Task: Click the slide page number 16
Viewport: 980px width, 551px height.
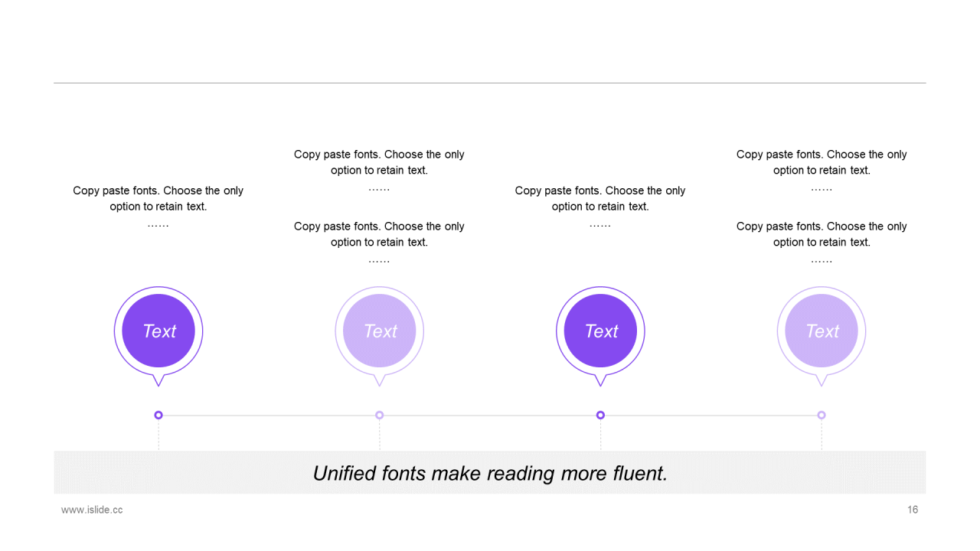Action: coord(913,510)
